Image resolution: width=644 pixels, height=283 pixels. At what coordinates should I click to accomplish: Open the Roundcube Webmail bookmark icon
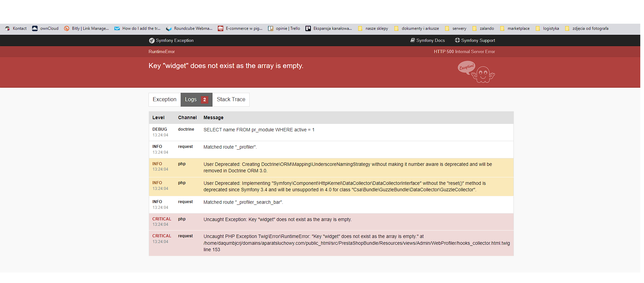(169, 28)
